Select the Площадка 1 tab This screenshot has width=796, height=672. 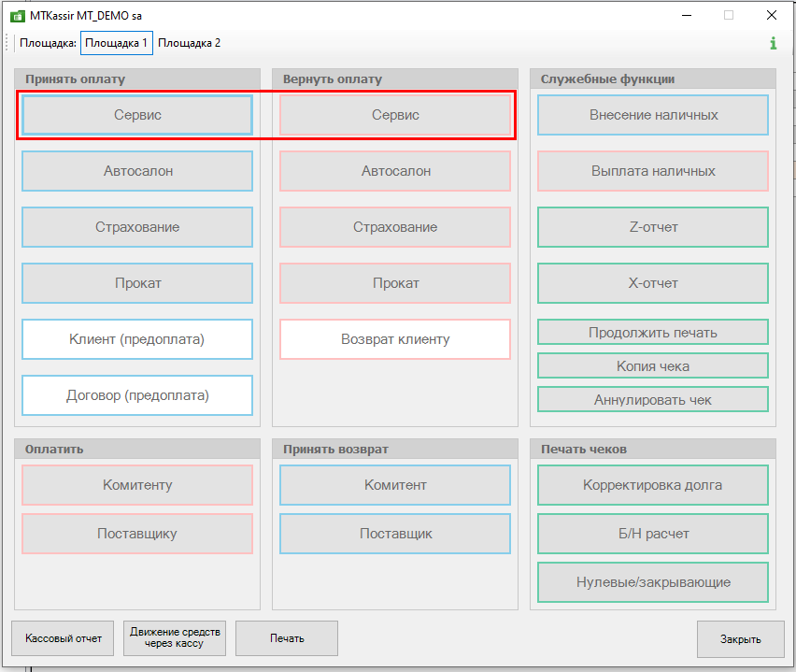click(117, 43)
